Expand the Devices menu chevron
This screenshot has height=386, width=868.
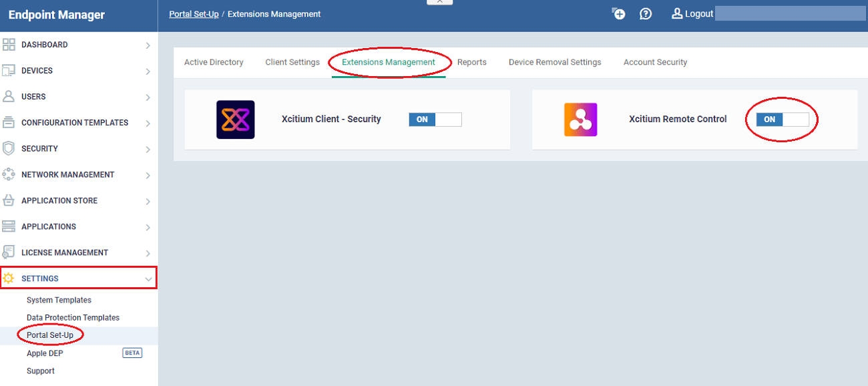[x=148, y=71]
